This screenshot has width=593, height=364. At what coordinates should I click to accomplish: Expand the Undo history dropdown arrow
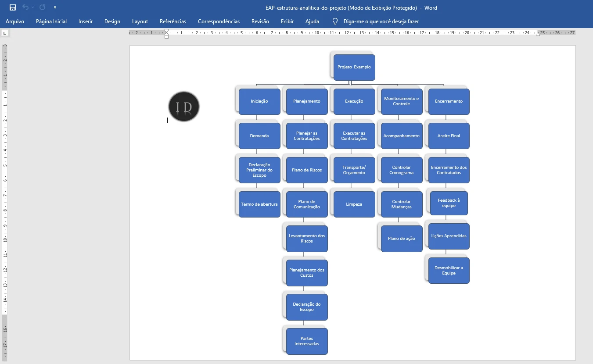(x=33, y=7)
